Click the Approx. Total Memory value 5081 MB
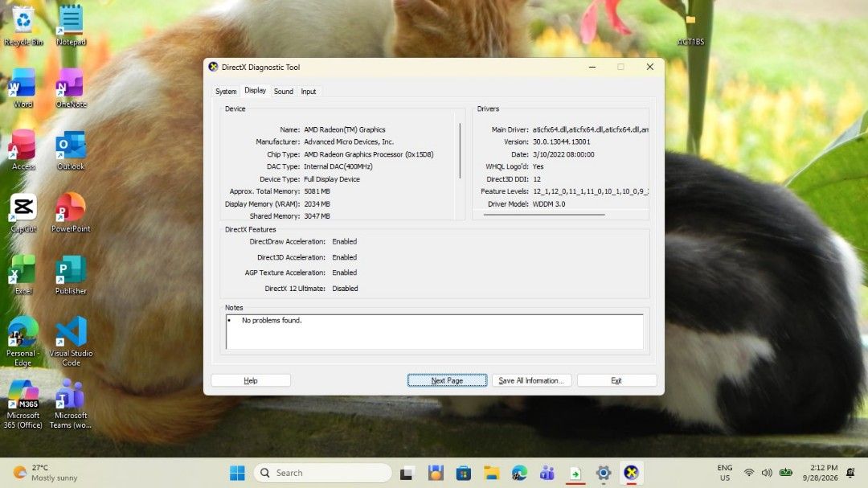This screenshot has height=488, width=868. pos(317,191)
